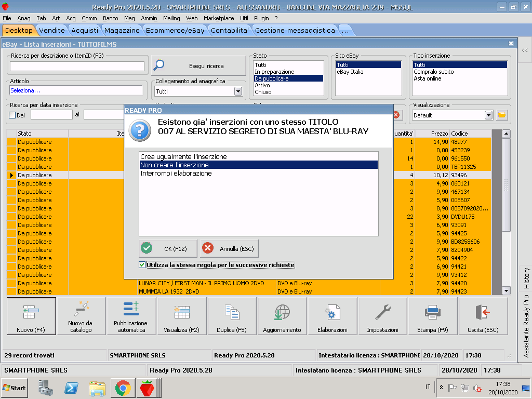532x399 pixels.
Task: Open Google Chrome from the taskbar
Action: click(x=123, y=388)
